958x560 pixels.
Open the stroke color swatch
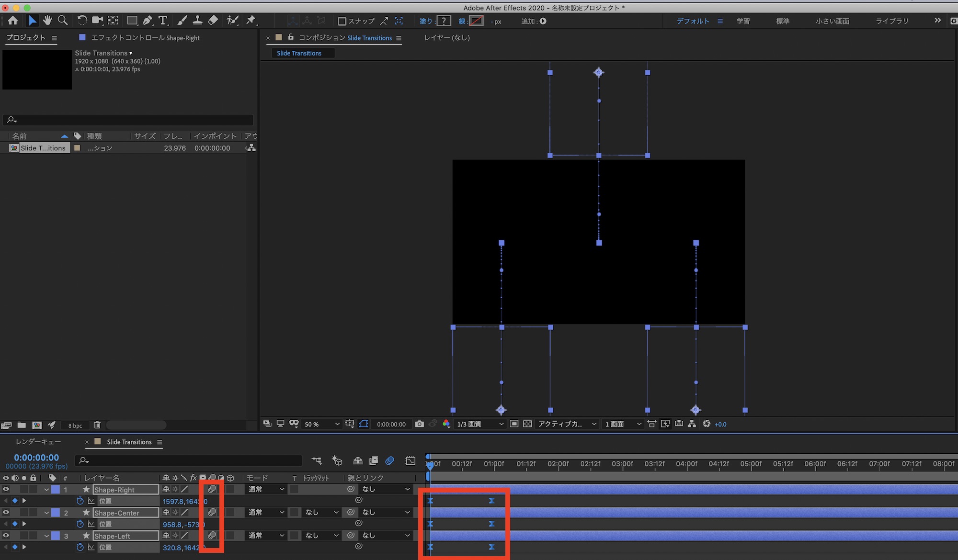coord(476,21)
